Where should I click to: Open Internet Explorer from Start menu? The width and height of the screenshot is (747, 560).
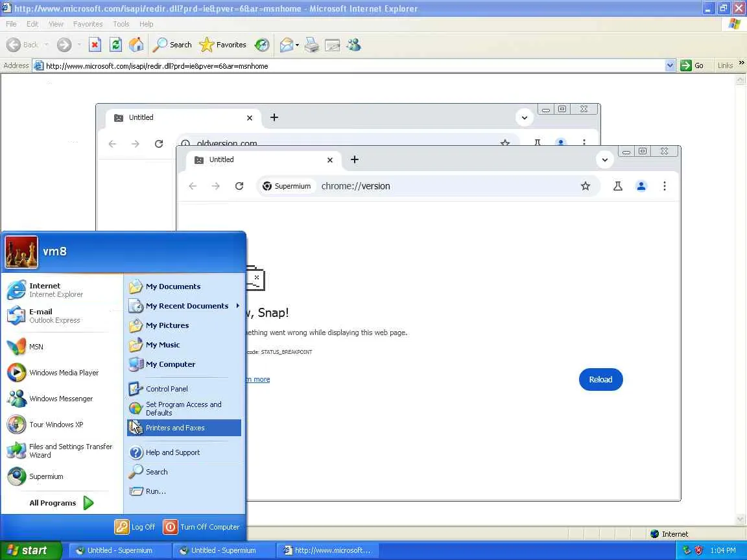tap(62, 290)
